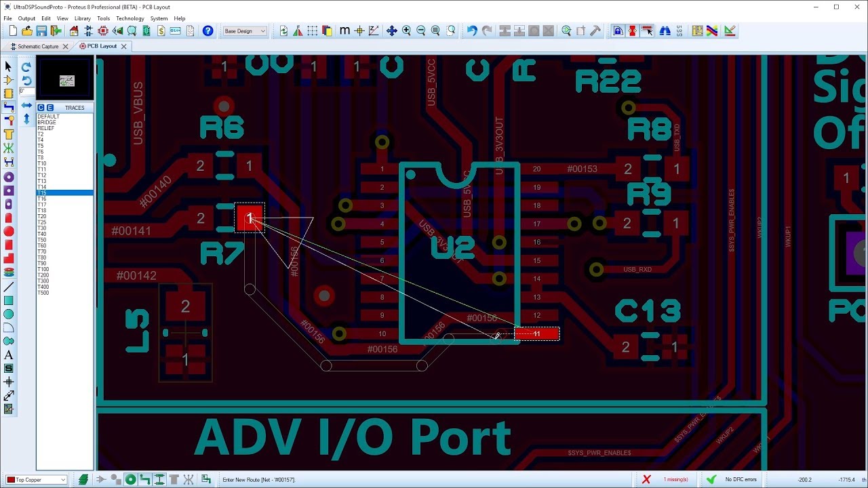Create a new project with the blank page icon

coord(13,31)
